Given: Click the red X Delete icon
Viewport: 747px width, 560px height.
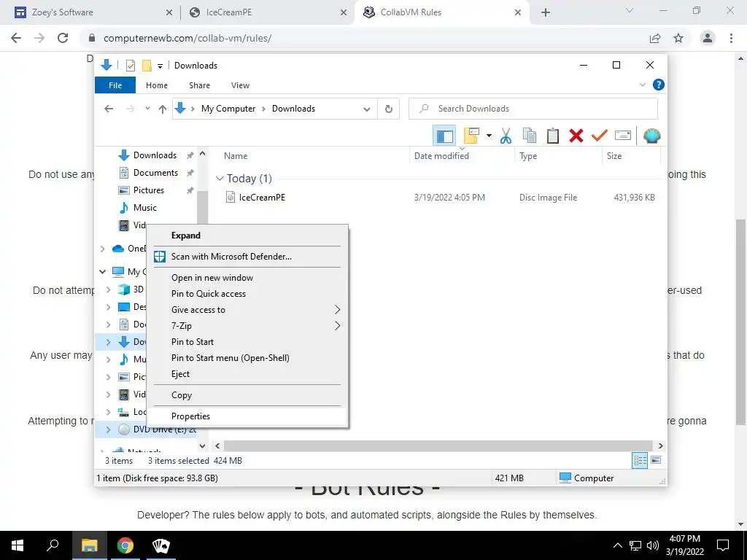Looking at the screenshot, I should (x=576, y=136).
